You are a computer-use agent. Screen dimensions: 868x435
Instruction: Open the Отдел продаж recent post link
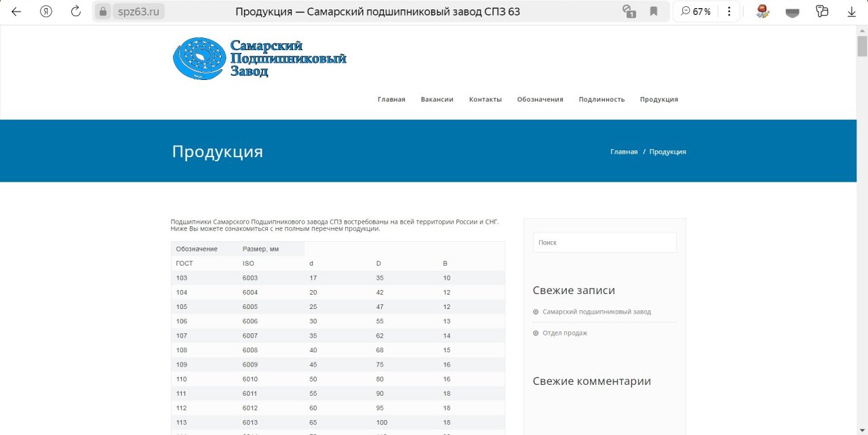click(564, 333)
